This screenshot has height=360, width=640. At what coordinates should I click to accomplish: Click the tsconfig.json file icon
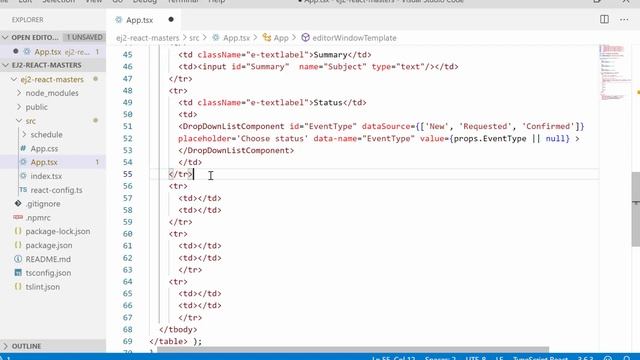(18, 273)
